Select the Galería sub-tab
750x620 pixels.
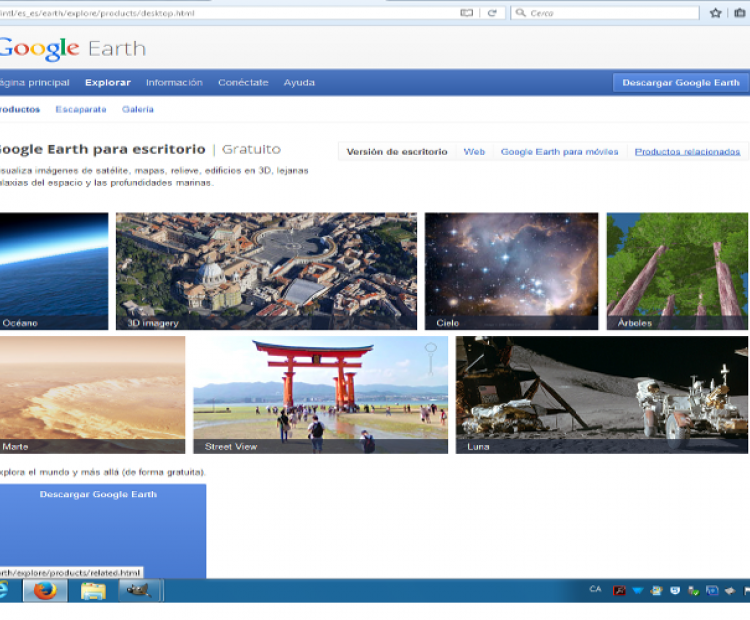coord(138,109)
